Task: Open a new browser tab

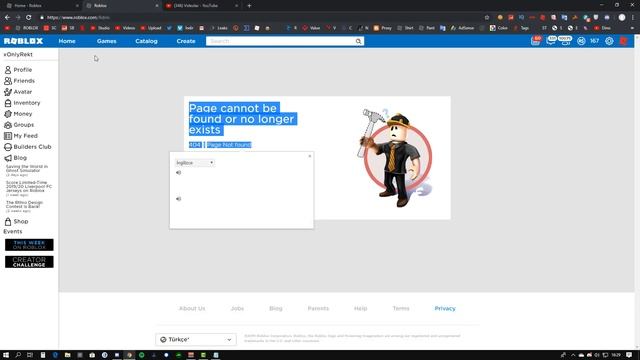Action: [249, 6]
